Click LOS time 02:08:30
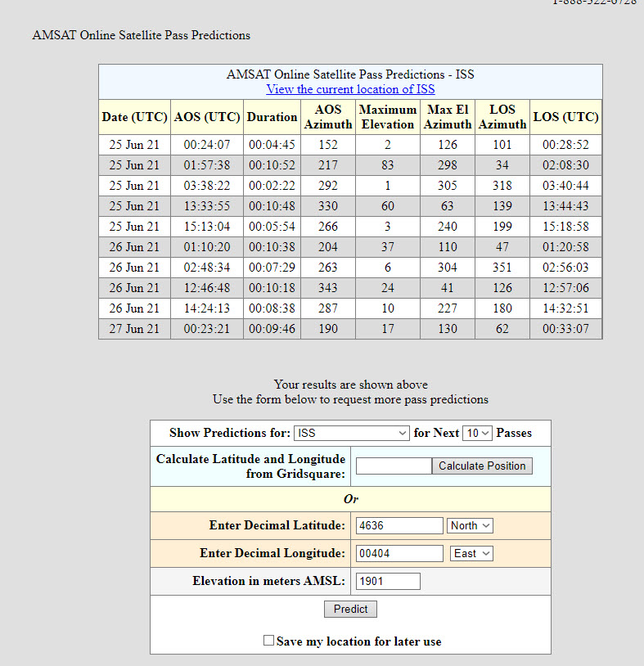Screen dimensions: 644x666 tap(565, 165)
